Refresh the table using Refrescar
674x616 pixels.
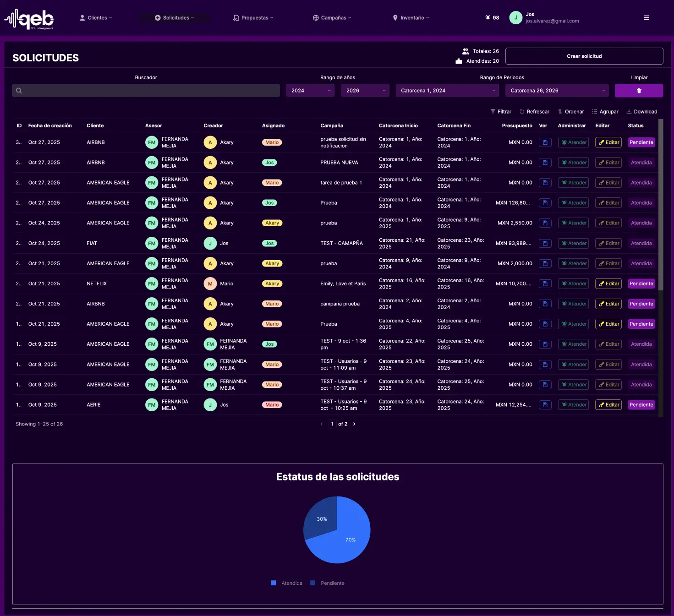[x=534, y=112]
